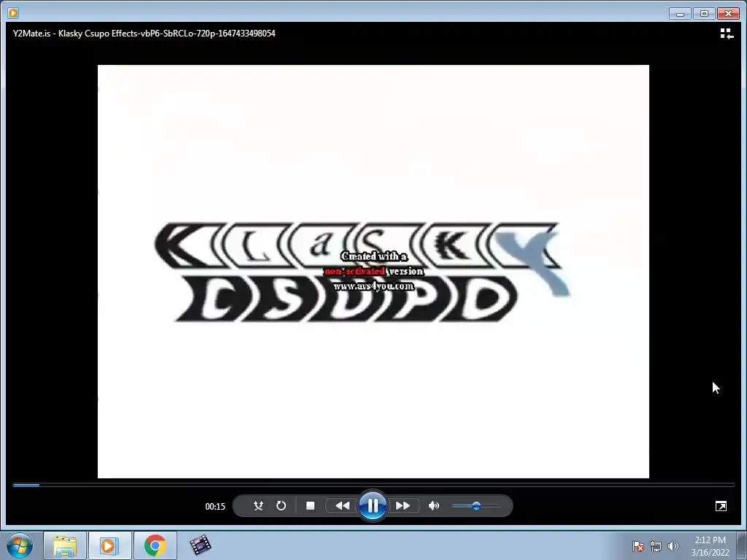Click the seek bar to jump ahead

[x=373, y=485]
